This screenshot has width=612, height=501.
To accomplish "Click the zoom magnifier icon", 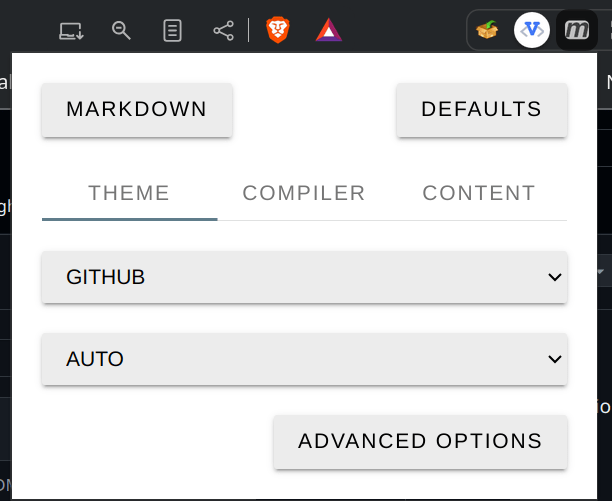I will point(122,31).
